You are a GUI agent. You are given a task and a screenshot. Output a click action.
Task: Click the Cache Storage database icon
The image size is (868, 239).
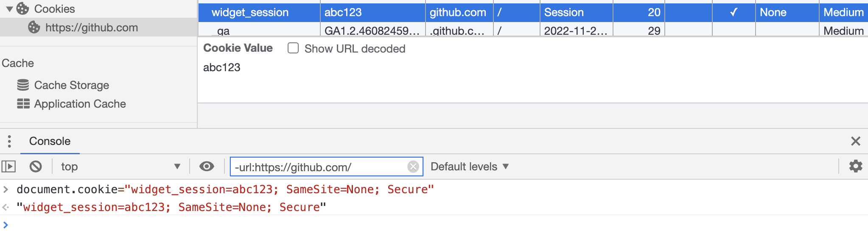tap(23, 85)
